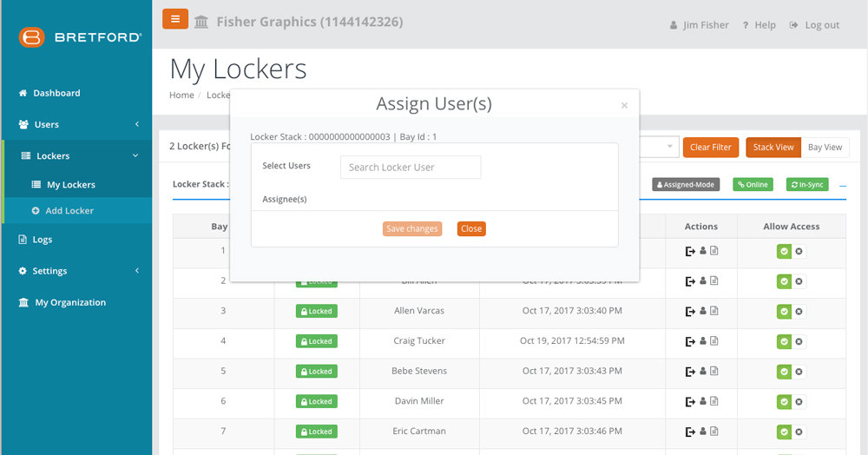Image resolution: width=868 pixels, height=455 pixels.
Task: Enable access with green check for Bay 1
Action: pyautogui.click(x=784, y=251)
